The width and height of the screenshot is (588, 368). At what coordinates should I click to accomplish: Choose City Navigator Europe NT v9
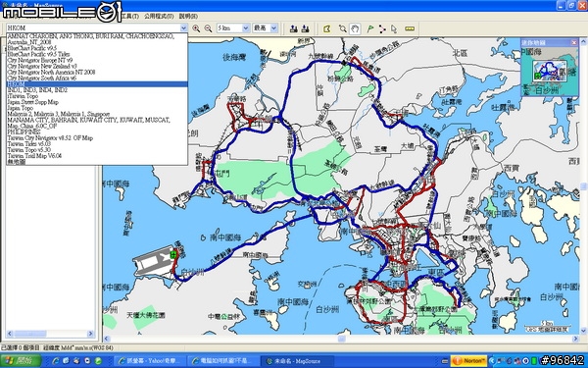point(97,60)
